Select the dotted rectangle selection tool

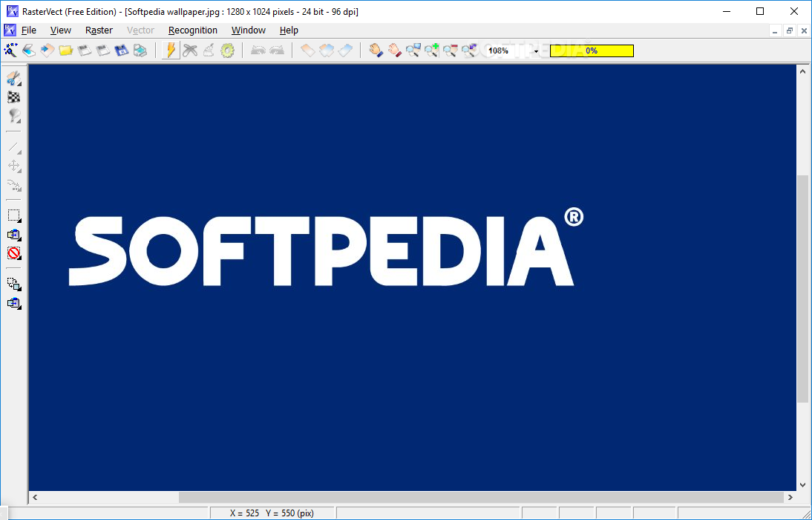(x=14, y=215)
